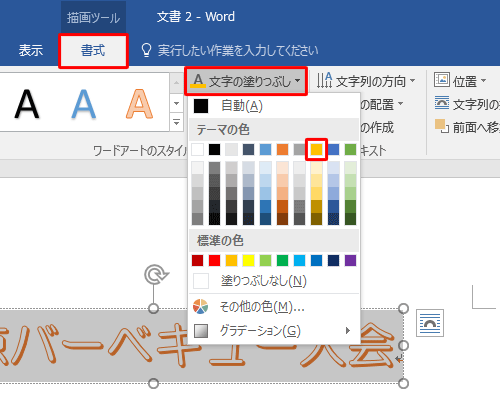Select 自動(A) color option
This screenshot has width=500, height=395.
tap(273, 106)
